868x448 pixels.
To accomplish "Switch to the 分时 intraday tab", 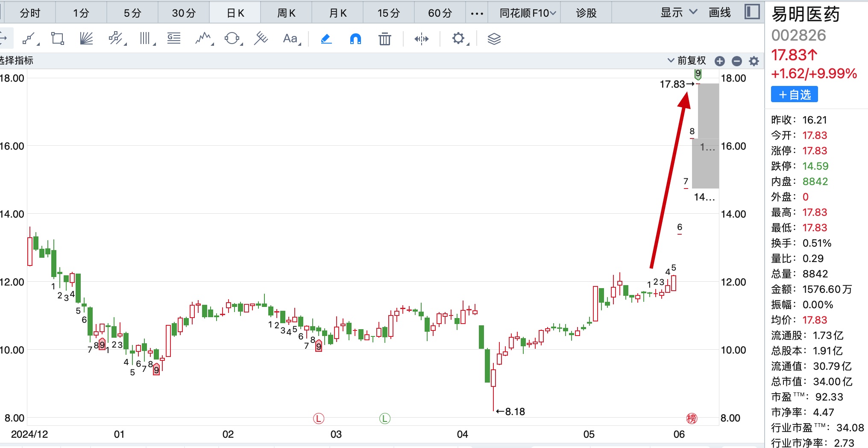I will [x=30, y=13].
